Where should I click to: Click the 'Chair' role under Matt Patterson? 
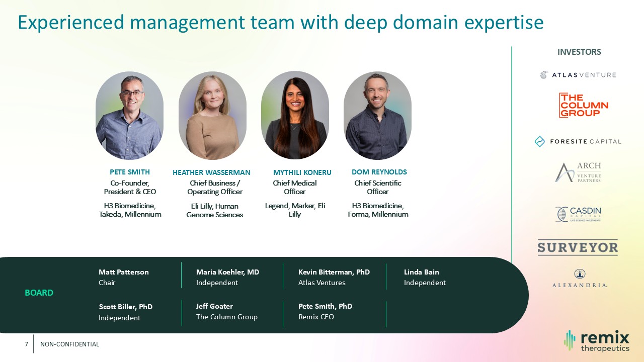pyautogui.click(x=107, y=283)
